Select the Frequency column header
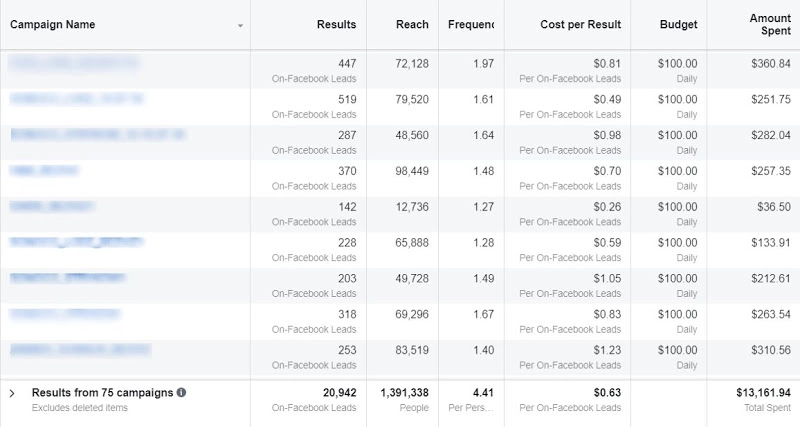Image resolution: width=800 pixels, height=427 pixels. pyautogui.click(x=470, y=24)
